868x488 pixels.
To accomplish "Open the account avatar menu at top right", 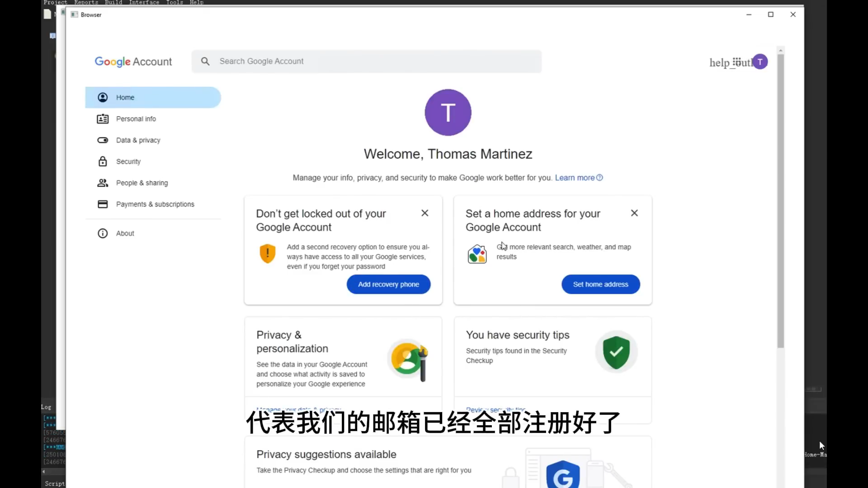I will [760, 62].
